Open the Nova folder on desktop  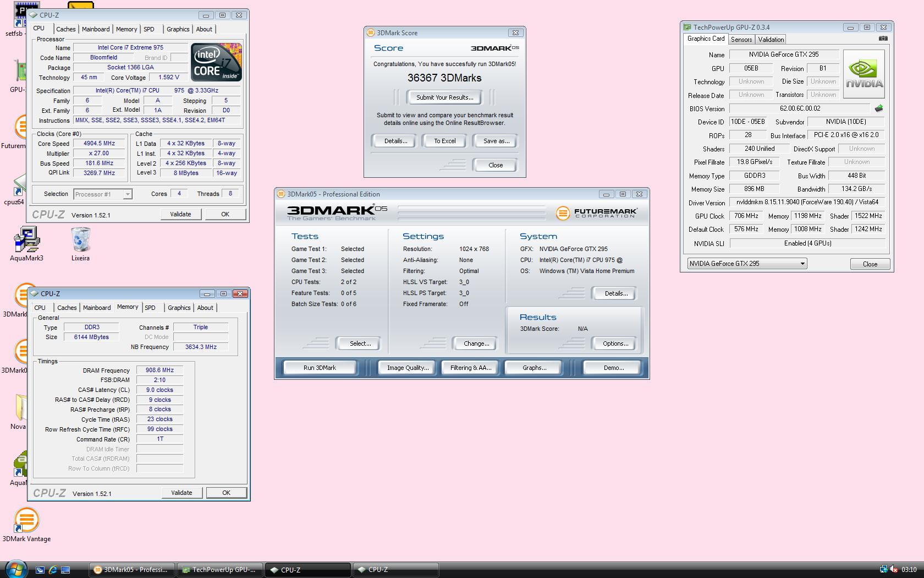click(x=18, y=412)
